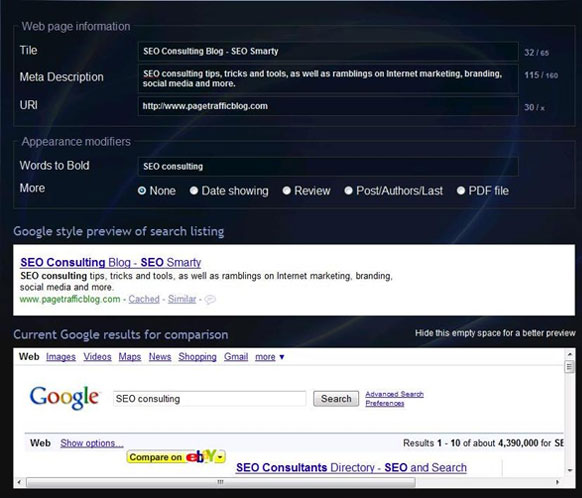Click the horizontal scrollbar right arrow
This screenshot has width=582, height=498.
pos(558,482)
